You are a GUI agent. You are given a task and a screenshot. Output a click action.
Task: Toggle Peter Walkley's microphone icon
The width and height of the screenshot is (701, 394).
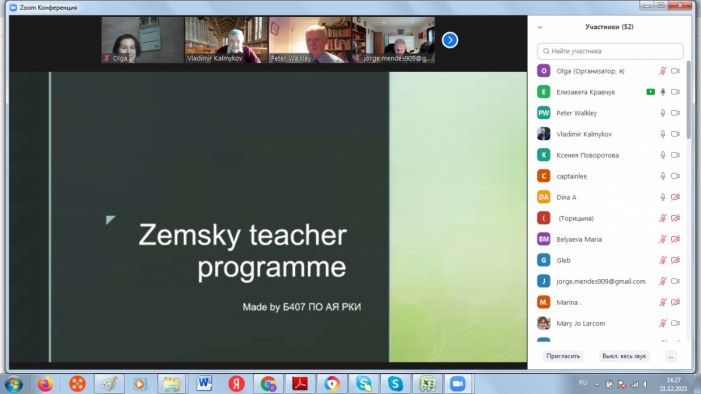(x=663, y=113)
